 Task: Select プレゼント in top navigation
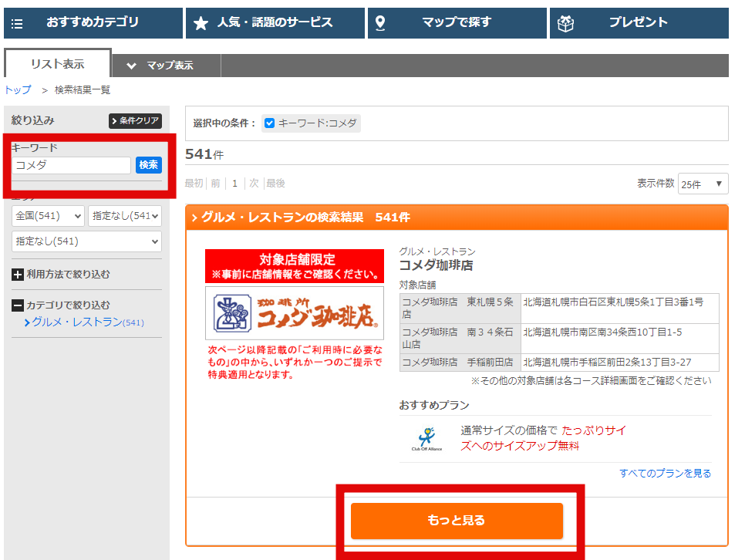point(639,23)
